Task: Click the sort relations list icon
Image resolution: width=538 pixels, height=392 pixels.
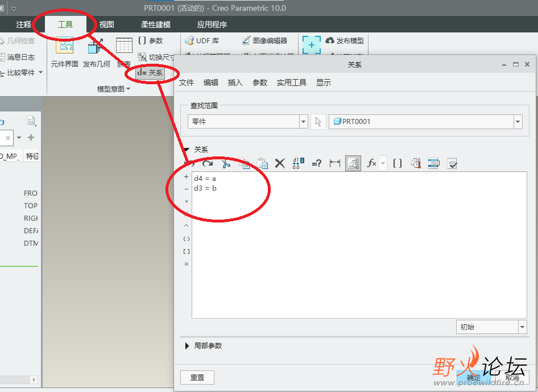Action: tap(434, 163)
